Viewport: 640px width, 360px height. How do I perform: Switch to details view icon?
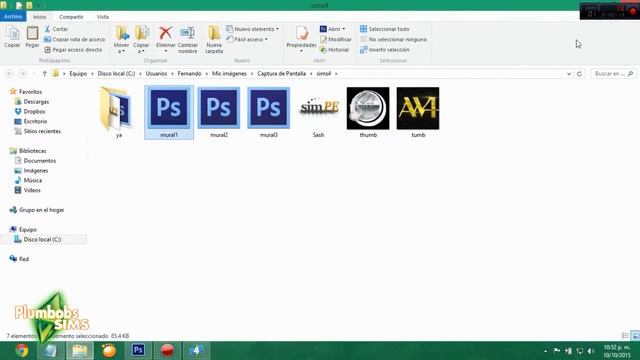point(625,336)
